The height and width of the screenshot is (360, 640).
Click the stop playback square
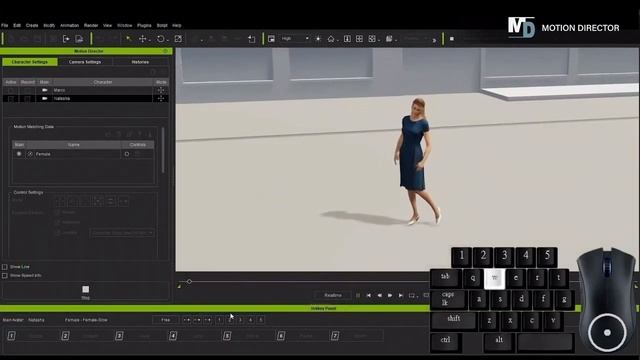358,296
